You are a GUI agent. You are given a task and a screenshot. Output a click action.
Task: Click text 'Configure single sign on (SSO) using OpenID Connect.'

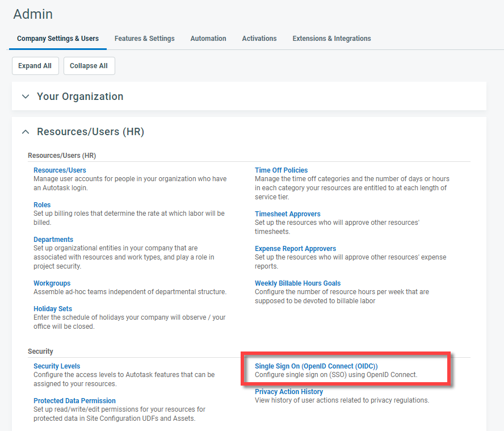click(x=336, y=375)
